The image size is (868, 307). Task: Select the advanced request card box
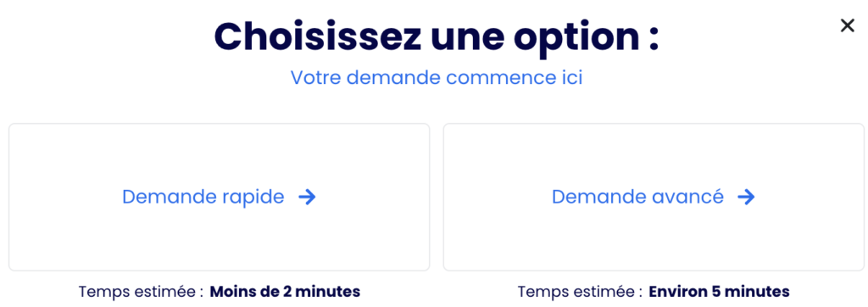(654, 198)
